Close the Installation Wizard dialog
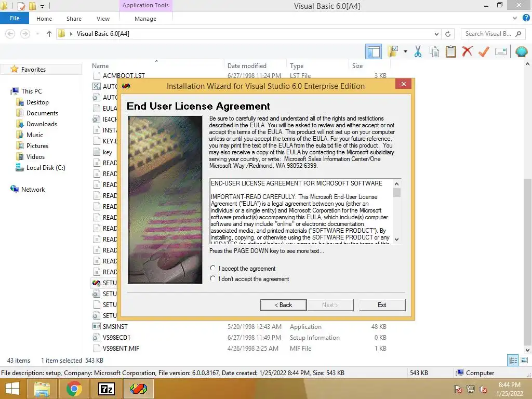The width and height of the screenshot is (532, 399). tap(403, 84)
